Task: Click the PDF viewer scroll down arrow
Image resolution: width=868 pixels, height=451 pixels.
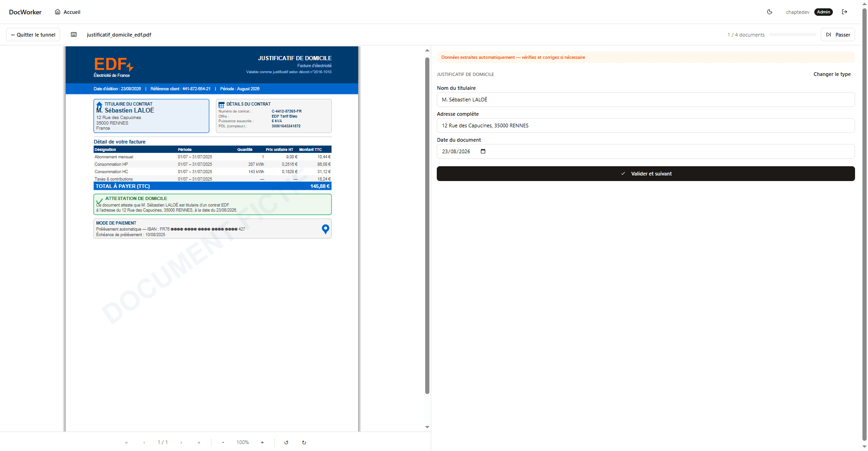Action: [x=427, y=427]
